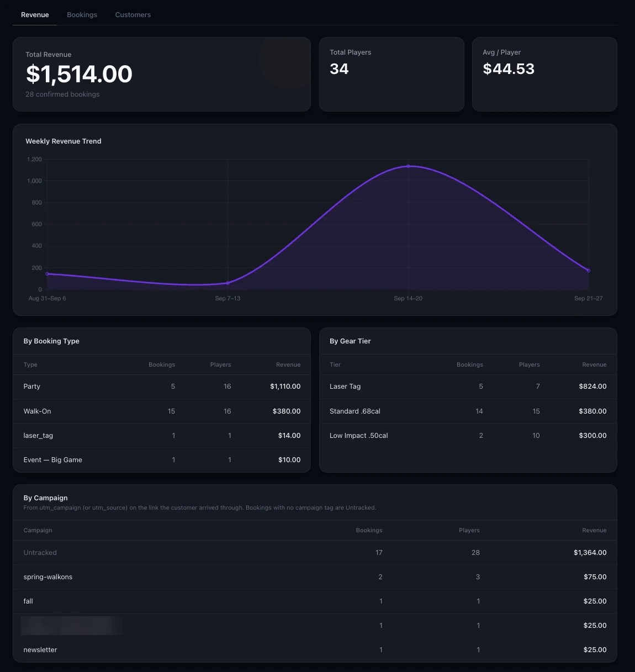This screenshot has width=635, height=672.
Task: Click the Campaign column header
Action: click(x=38, y=531)
